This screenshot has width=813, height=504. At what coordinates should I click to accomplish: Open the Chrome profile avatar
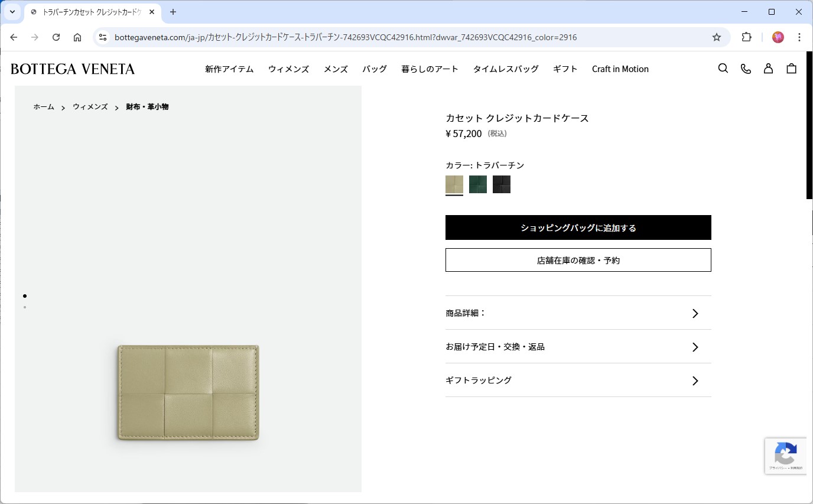pyautogui.click(x=778, y=37)
